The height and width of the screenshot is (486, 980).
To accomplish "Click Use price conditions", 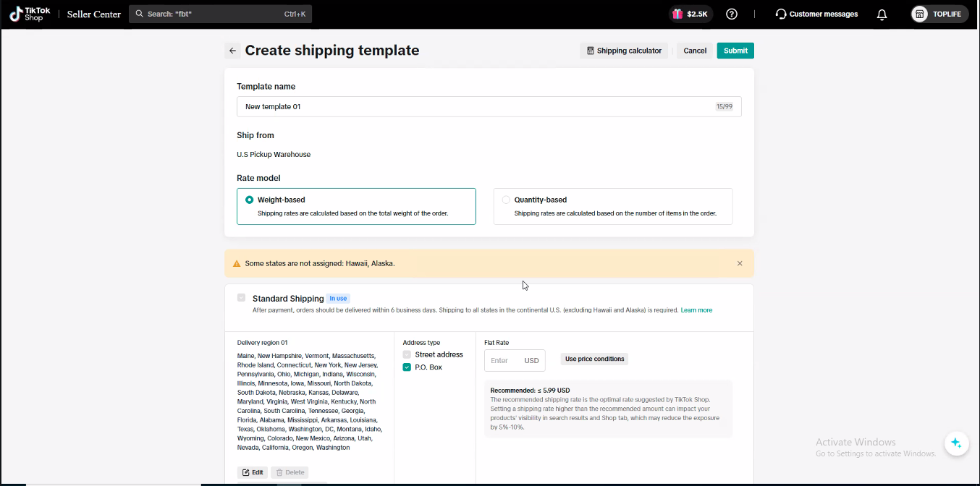I will (594, 359).
